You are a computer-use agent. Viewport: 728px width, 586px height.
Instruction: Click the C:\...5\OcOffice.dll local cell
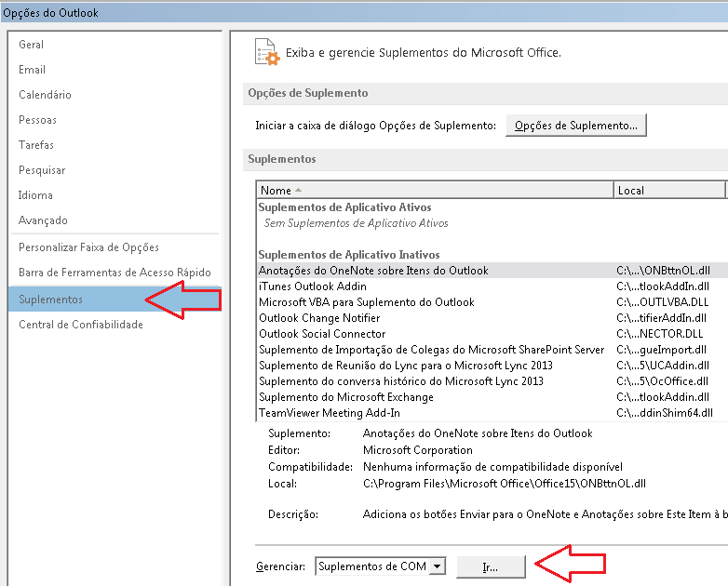pyautogui.click(x=663, y=381)
